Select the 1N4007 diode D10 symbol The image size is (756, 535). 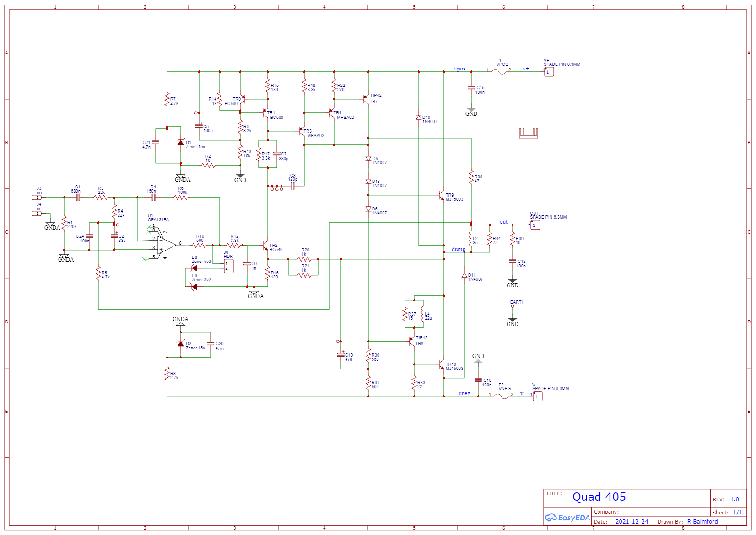click(x=419, y=118)
